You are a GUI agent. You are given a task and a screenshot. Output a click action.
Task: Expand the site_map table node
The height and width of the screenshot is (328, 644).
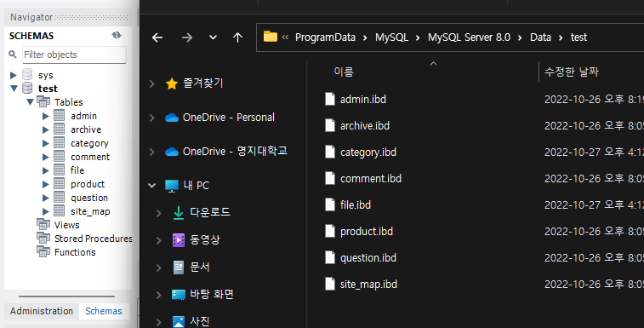46,211
